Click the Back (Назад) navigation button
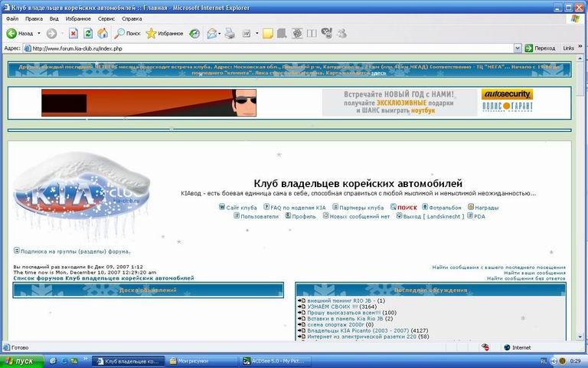The width and height of the screenshot is (588, 368). tap(20, 34)
